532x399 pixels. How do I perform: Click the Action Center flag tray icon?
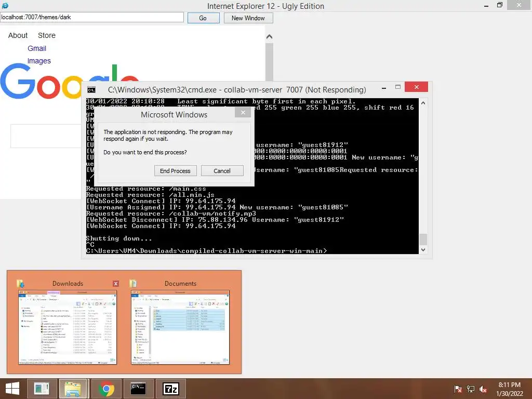click(x=458, y=389)
